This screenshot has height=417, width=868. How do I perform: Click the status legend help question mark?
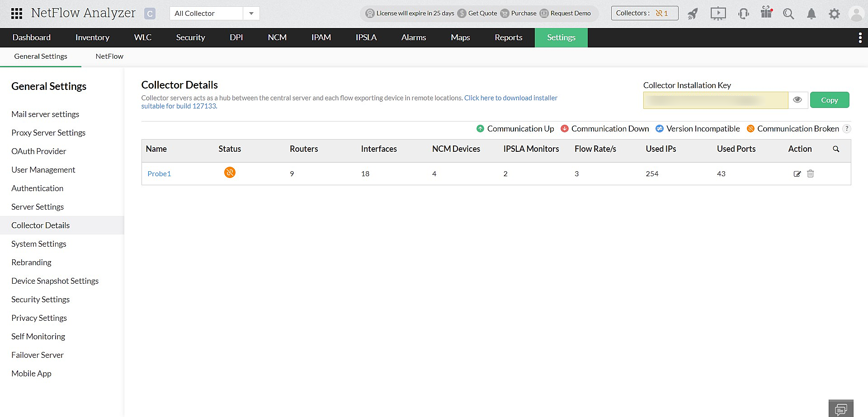point(847,129)
